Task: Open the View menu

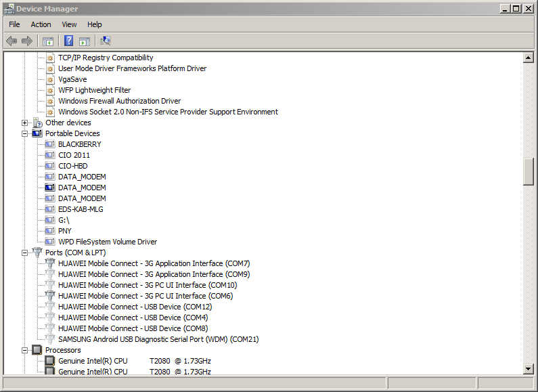Action: [69, 24]
